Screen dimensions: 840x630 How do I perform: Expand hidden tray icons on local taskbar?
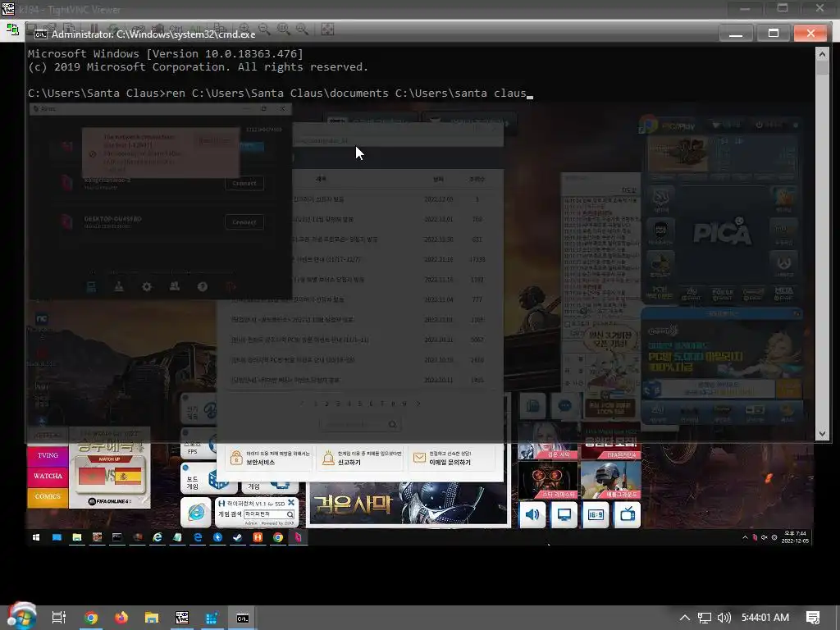[x=685, y=618]
